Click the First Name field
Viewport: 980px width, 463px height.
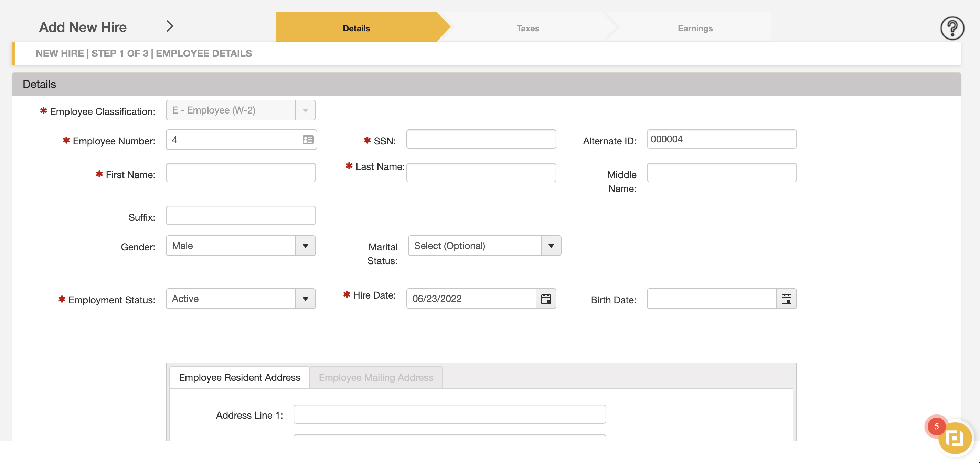[x=241, y=173]
